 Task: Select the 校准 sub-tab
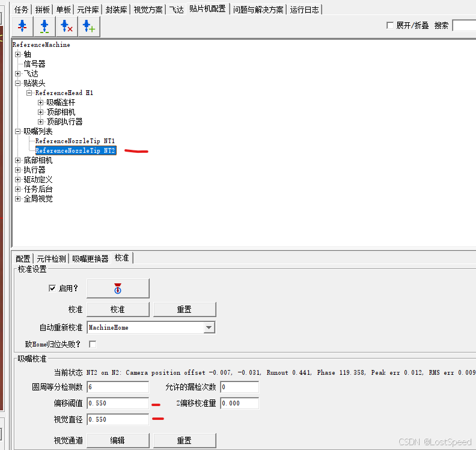122,258
